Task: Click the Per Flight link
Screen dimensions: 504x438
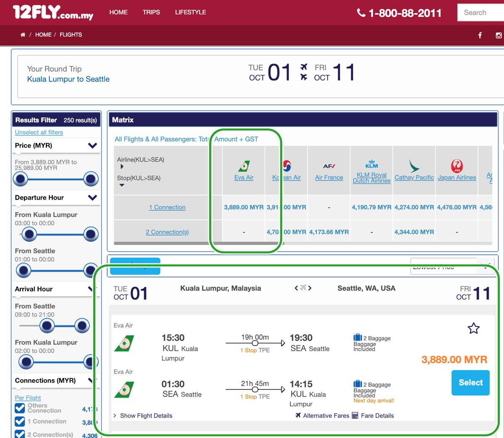Action: pos(28,398)
